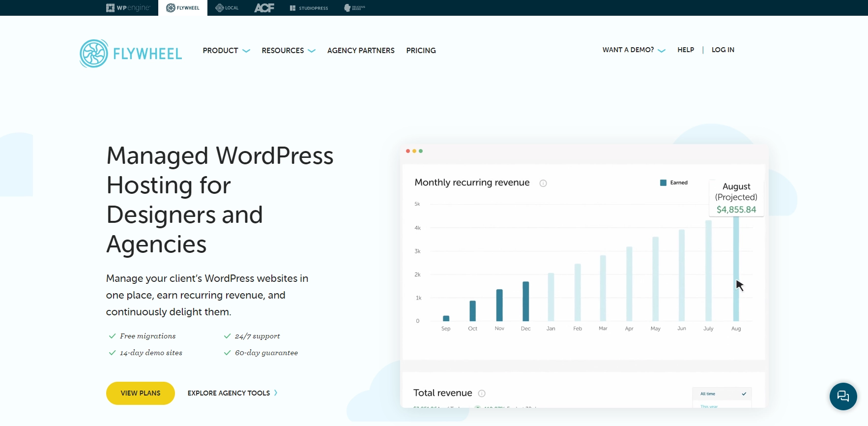Click the Earned legend color swatch
This screenshot has width=868, height=426.
663,183
